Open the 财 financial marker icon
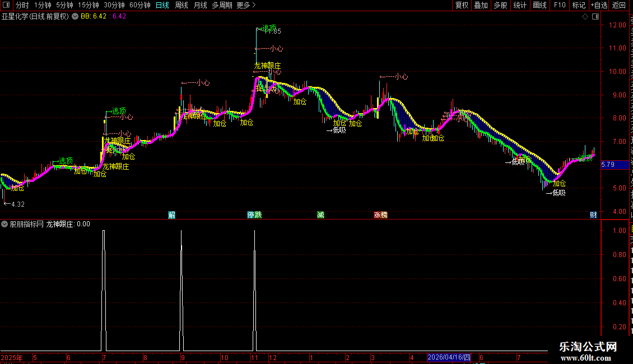 tap(593, 214)
